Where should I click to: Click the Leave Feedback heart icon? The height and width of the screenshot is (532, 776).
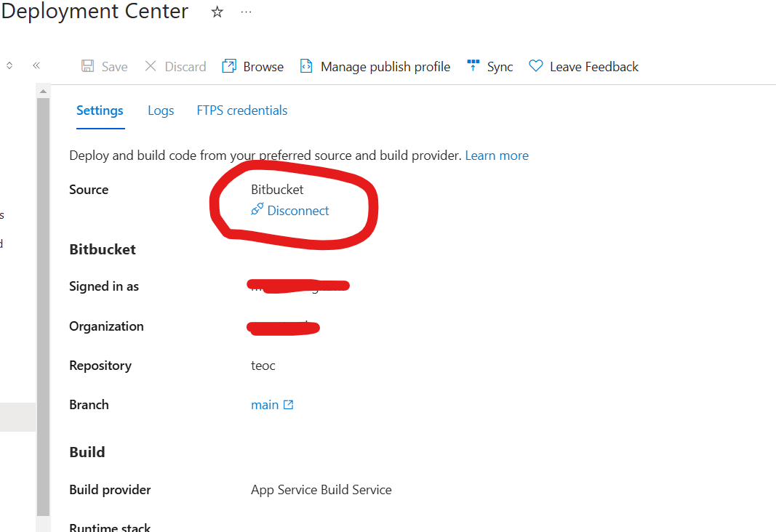535,65
